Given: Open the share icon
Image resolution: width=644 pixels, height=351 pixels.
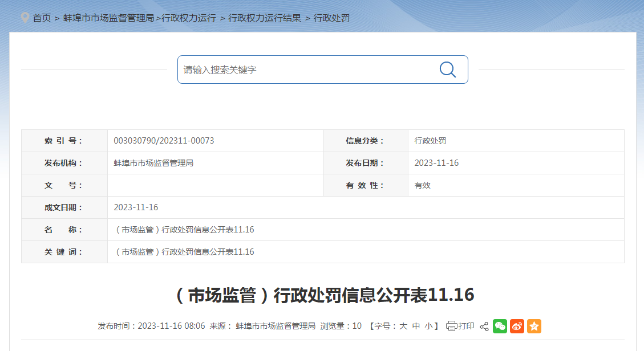Looking at the screenshot, I should (484, 326).
